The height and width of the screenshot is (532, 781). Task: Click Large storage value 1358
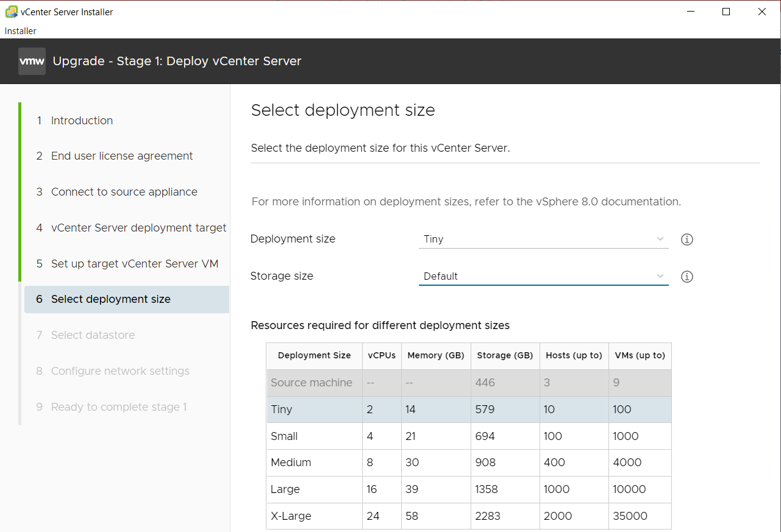coord(487,489)
